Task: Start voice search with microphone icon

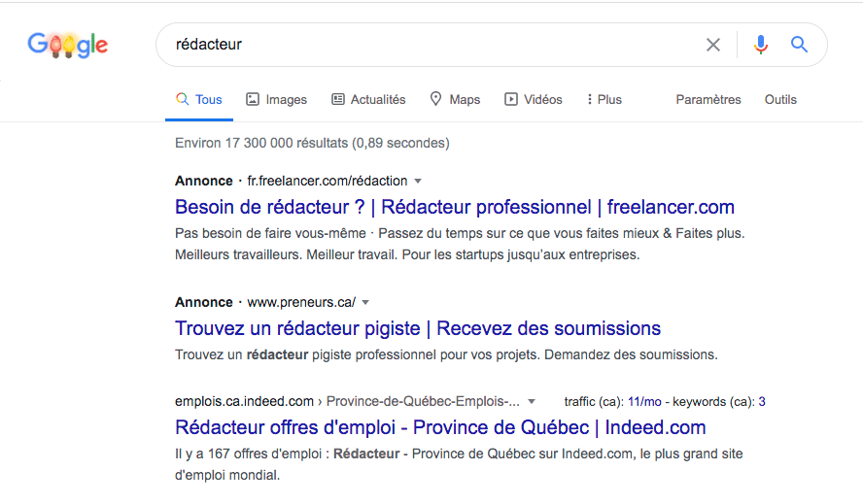Action: point(761,45)
